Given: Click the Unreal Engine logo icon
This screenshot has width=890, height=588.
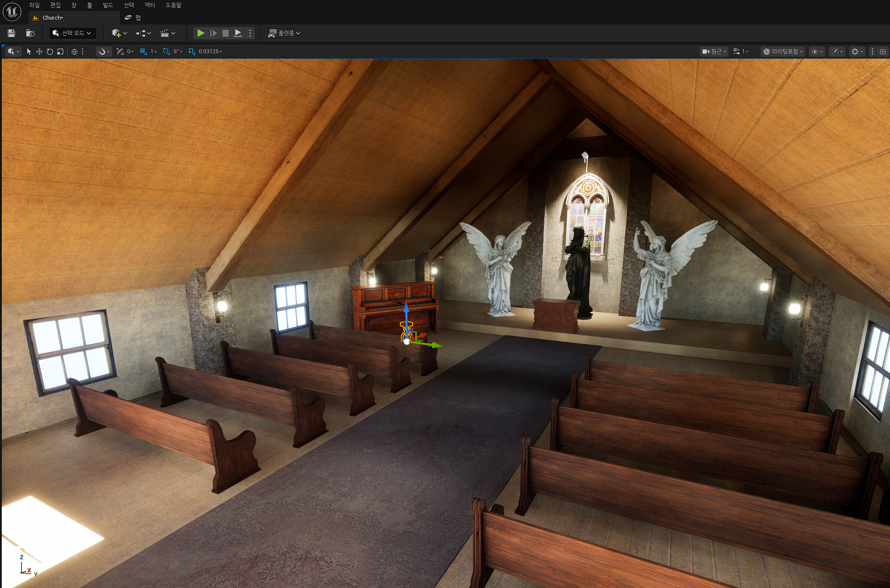Looking at the screenshot, I should pyautogui.click(x=12, y=12).
